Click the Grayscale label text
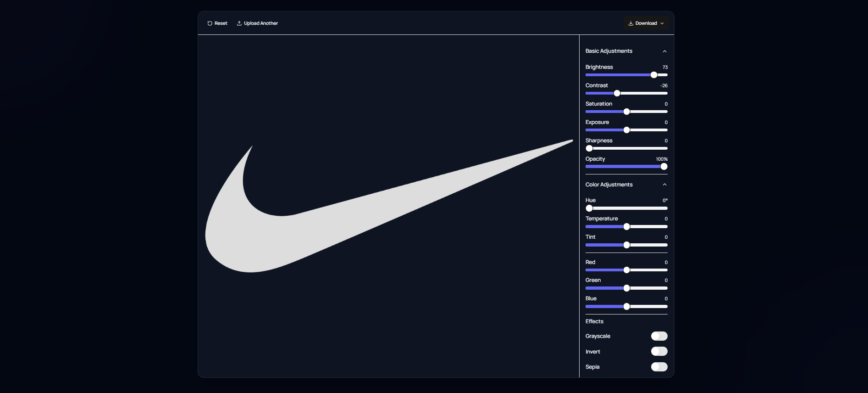The width and height of the screenshot is (868, 393). [598, 336]
